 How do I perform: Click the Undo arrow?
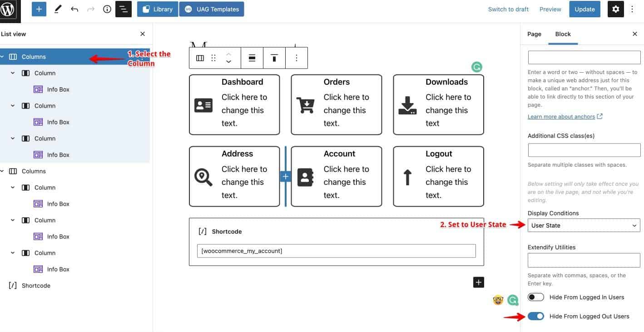click(74, 9)
